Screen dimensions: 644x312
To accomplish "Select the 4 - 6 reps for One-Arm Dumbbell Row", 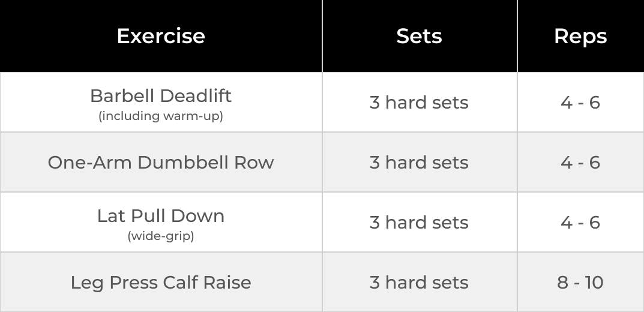I will pos(580,163).
